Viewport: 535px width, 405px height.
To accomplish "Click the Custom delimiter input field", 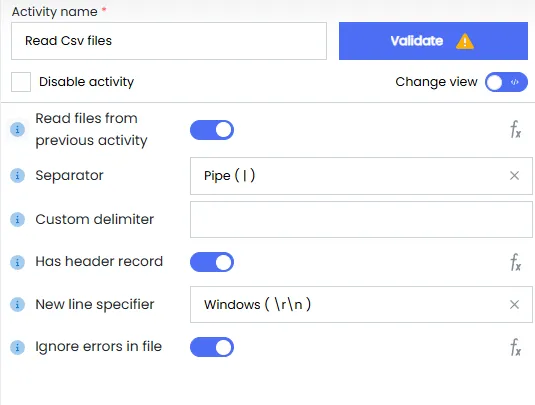I will (361, 219).
